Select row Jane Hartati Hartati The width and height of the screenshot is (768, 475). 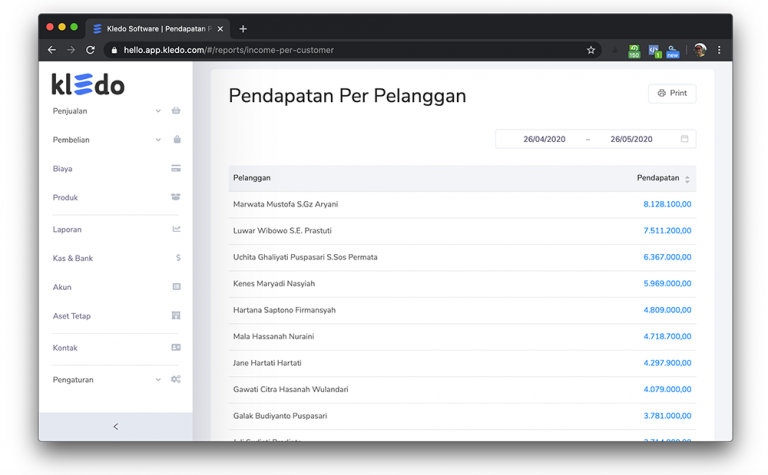click(x=462, y=363)
